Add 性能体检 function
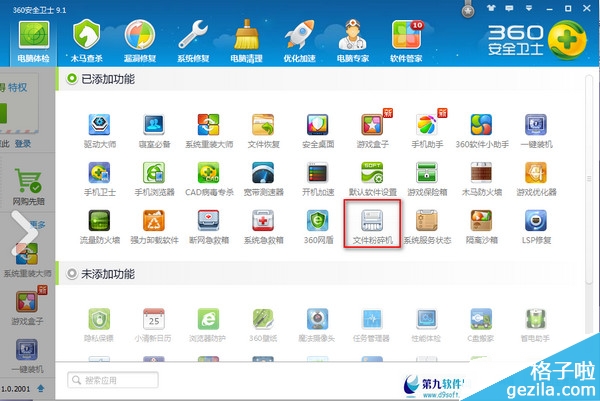This screenshot has width=600, height=401. (426, 325)
